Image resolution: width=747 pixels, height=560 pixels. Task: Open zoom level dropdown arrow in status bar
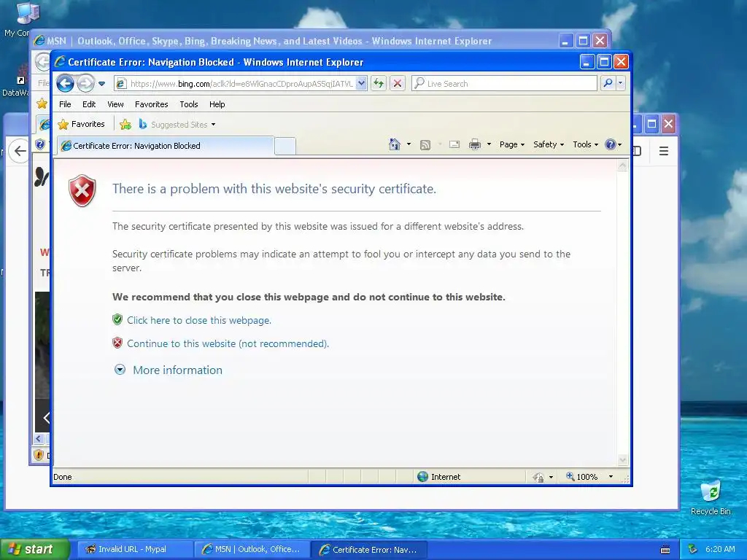click(611, 477)
